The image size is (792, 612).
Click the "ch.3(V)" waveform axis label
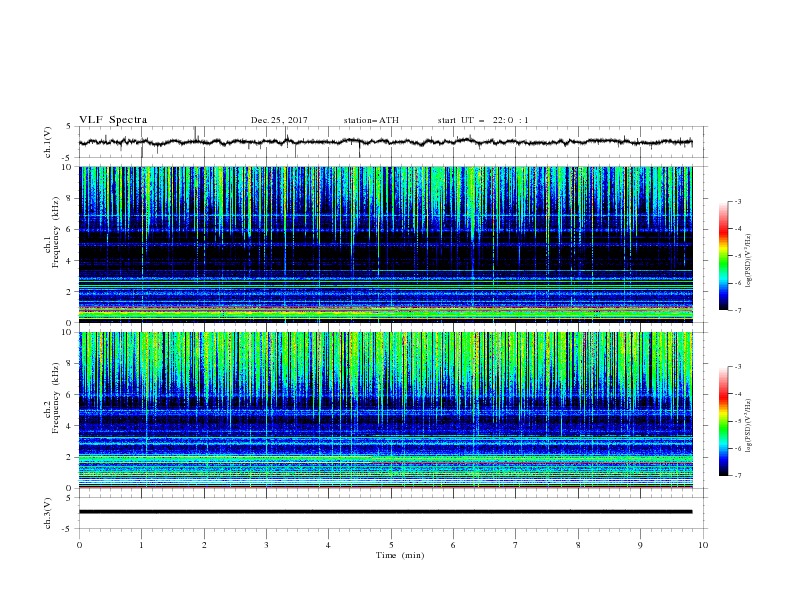point(48,514)
